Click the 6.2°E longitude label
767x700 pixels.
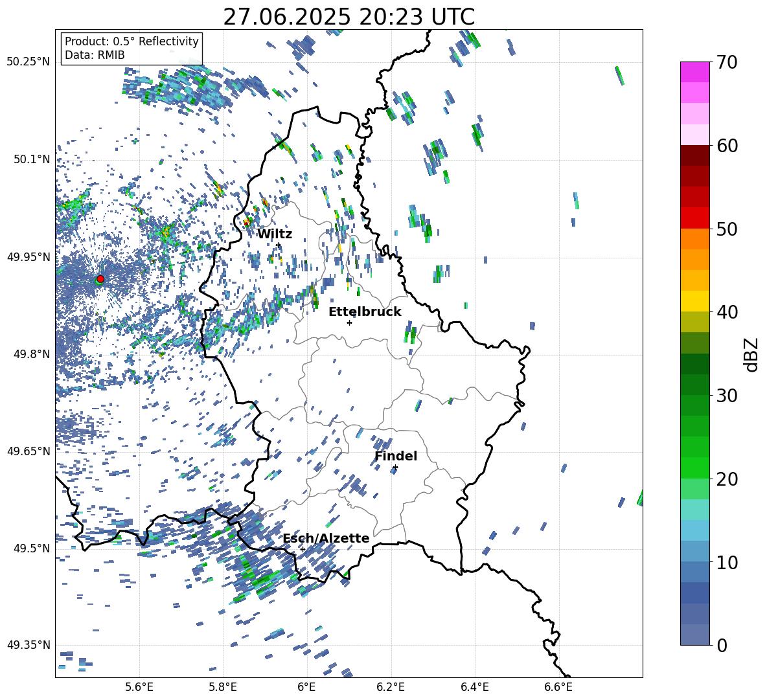(391, 688)
